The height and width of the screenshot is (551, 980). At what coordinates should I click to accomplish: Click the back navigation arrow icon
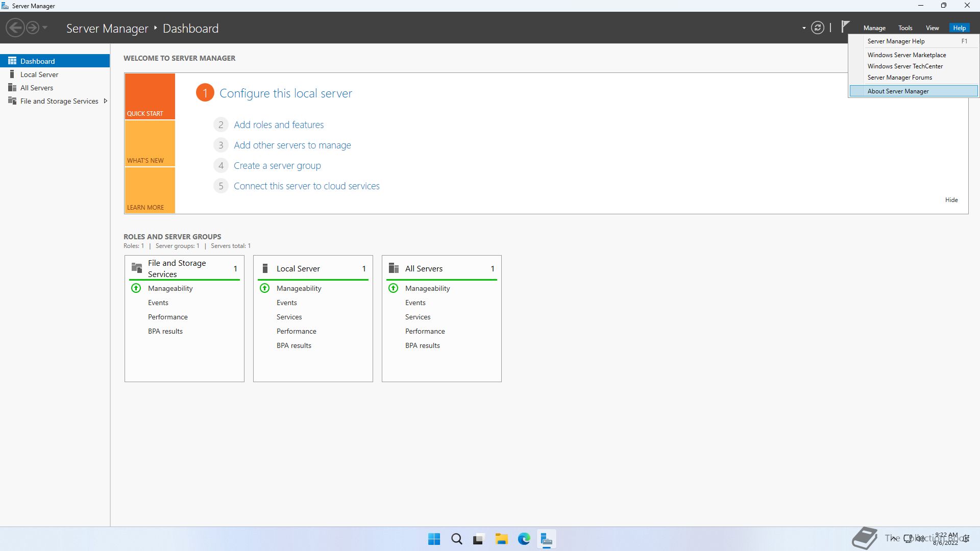pos(15,28)
